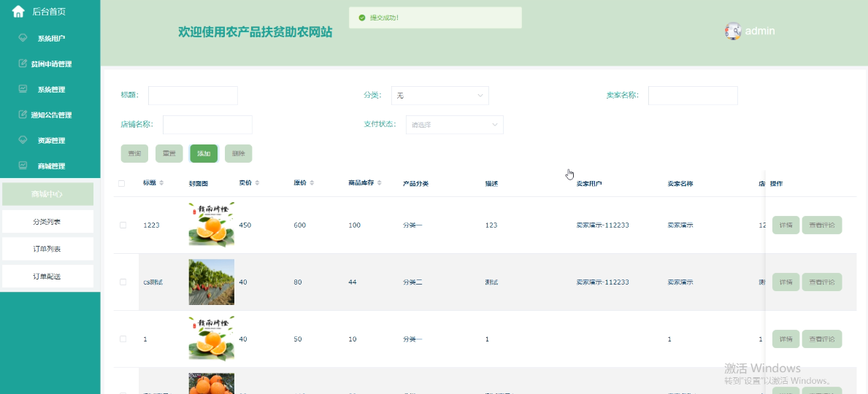
Task: Click the admin username label
Action: 760,31
